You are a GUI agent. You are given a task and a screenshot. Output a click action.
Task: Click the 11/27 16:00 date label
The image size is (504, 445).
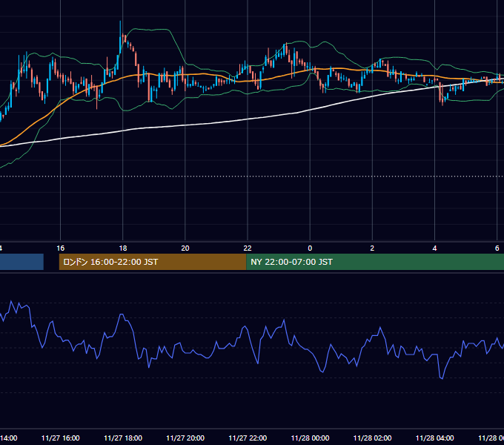pyautogui.click(x=61, y=438)
